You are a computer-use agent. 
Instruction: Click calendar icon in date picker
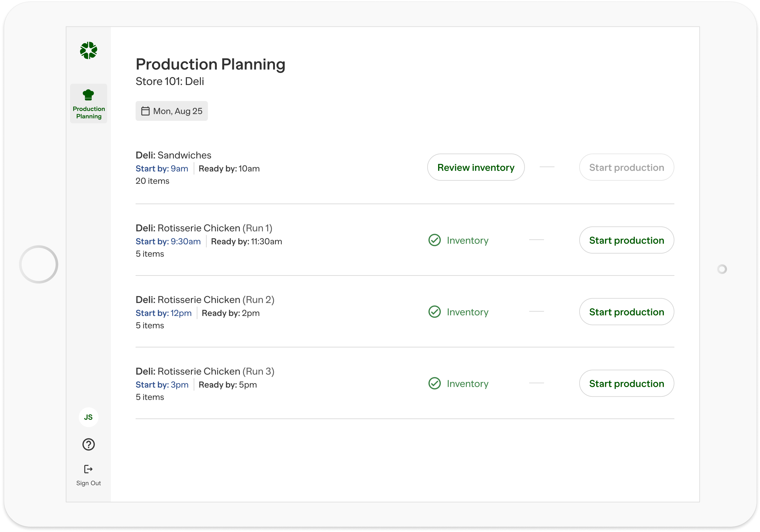pos(145,111)
